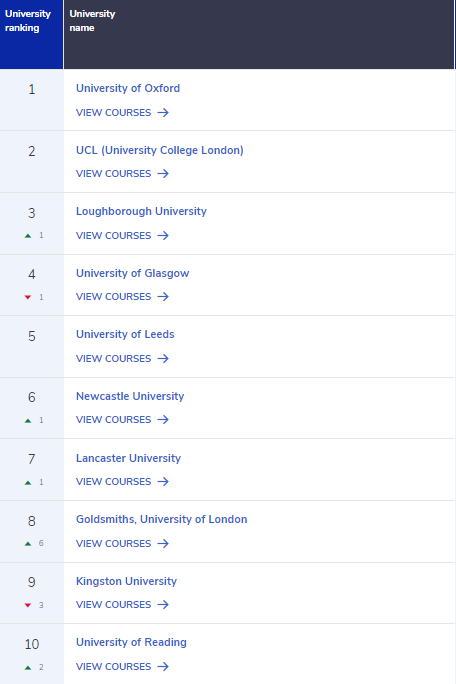The width and height of the screenshot is (456, 684).
Task: Open Goldsmiths, University of London link
Action: point(161,519)
